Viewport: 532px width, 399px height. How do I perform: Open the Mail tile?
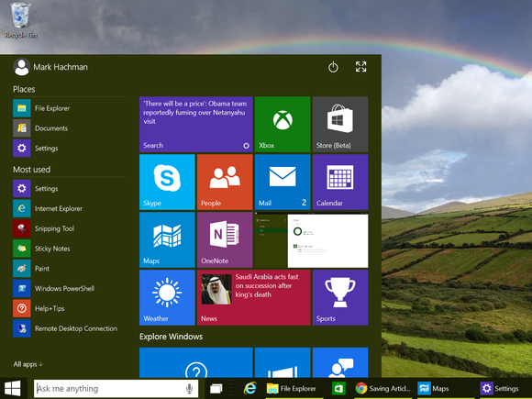pos(283,183)
